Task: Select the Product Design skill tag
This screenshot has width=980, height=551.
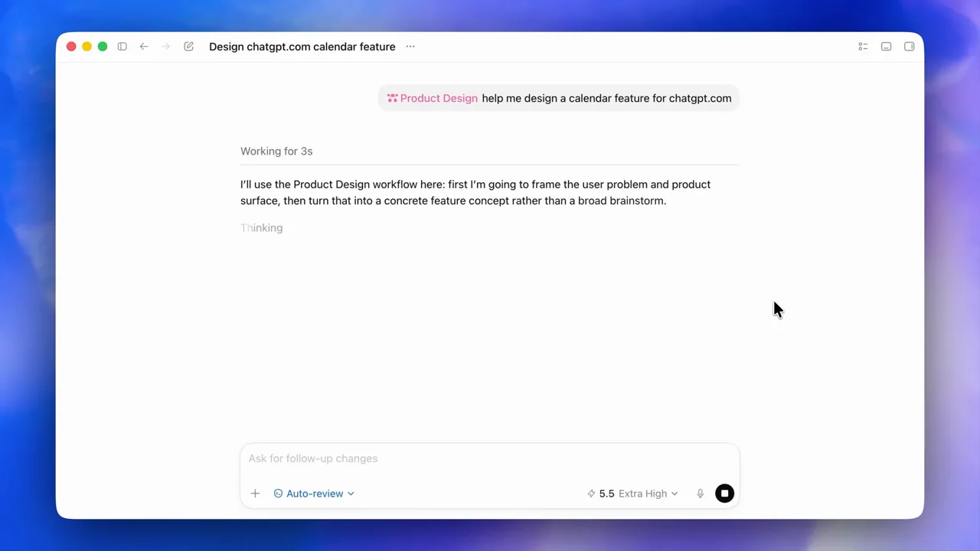Action: [433, 98]
